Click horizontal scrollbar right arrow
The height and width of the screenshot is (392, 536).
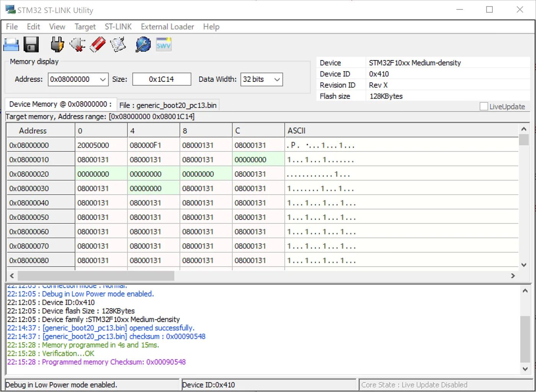(513, 276)
